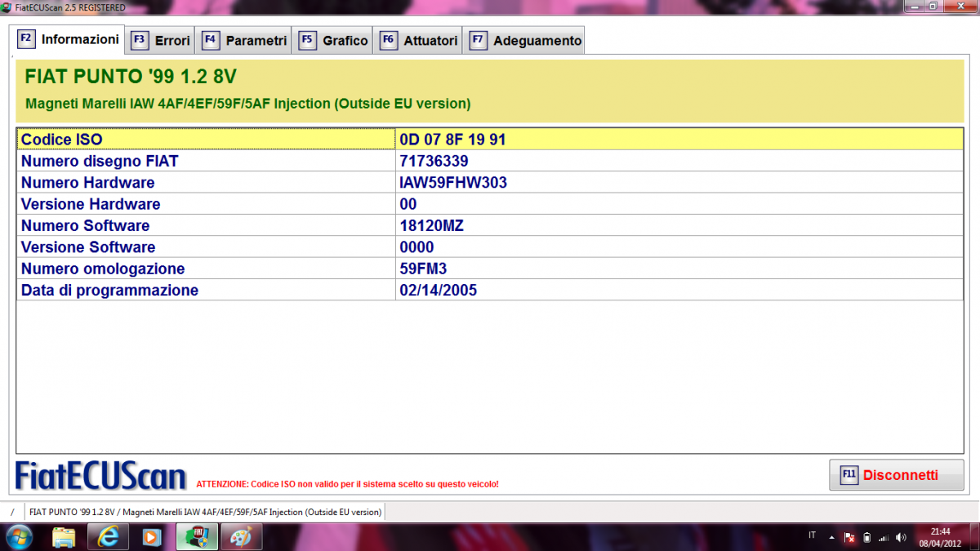Click the F3 key icon on Errori tab
Image resolution: width=980 pixels, height=551 pixels.
140,40
